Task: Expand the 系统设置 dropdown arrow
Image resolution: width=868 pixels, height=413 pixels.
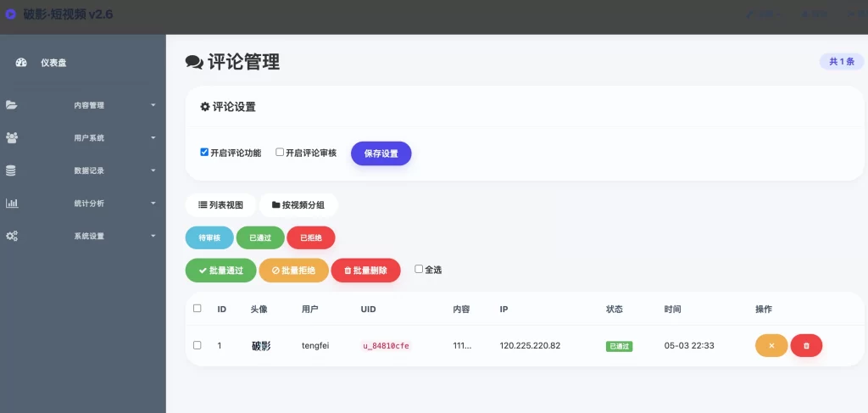Action: coord(153,236)
